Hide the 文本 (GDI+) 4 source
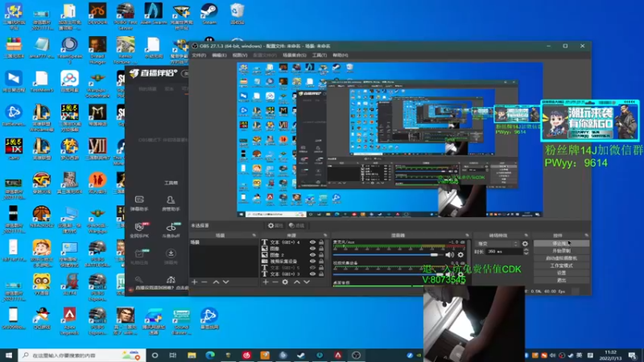The height and width of the screenshot is (362, 644). coord(312,242)
